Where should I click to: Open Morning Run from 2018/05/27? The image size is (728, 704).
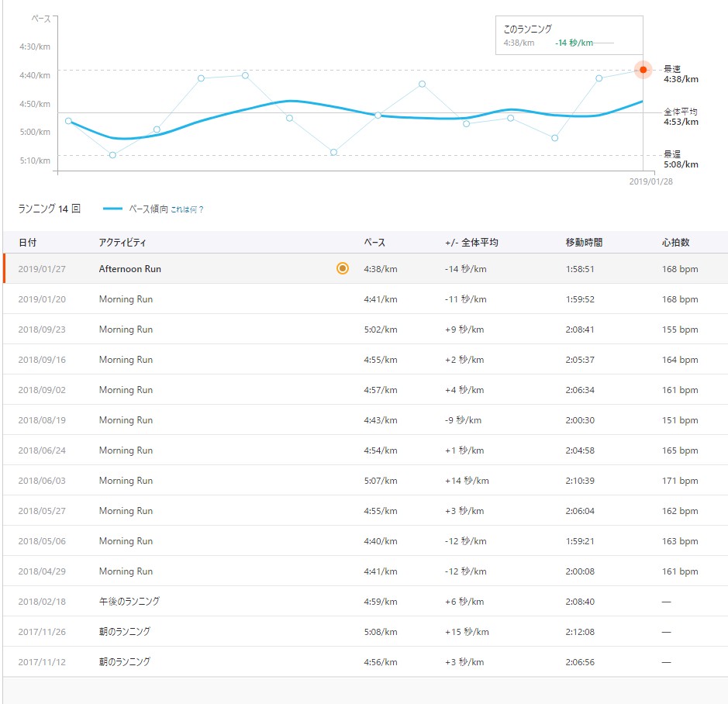(126, 510)
